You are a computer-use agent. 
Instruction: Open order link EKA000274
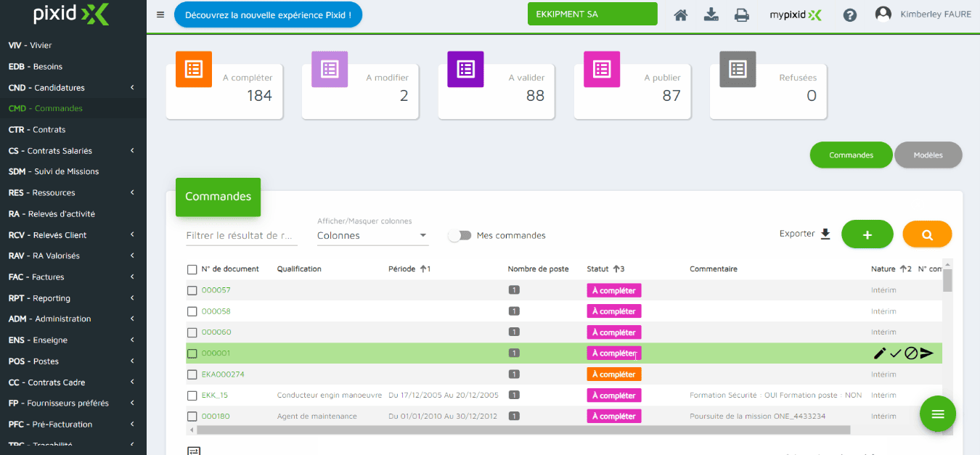(x=223, y=374)
